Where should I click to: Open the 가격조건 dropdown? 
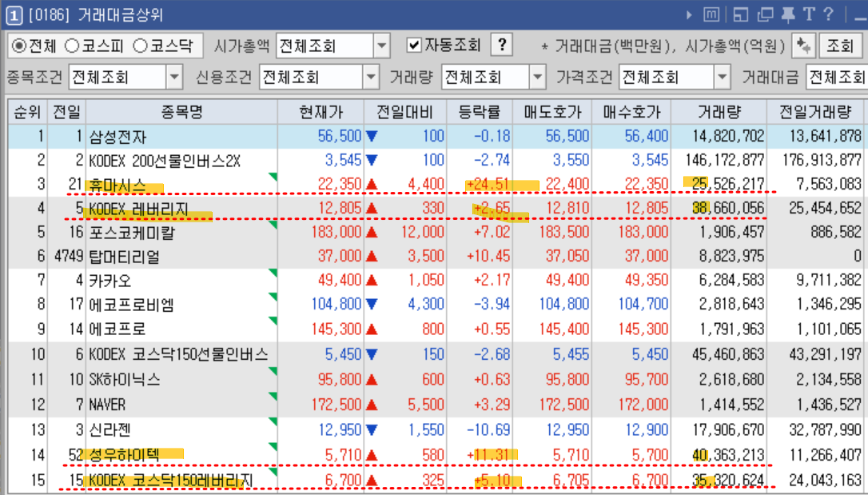[721, 78]
